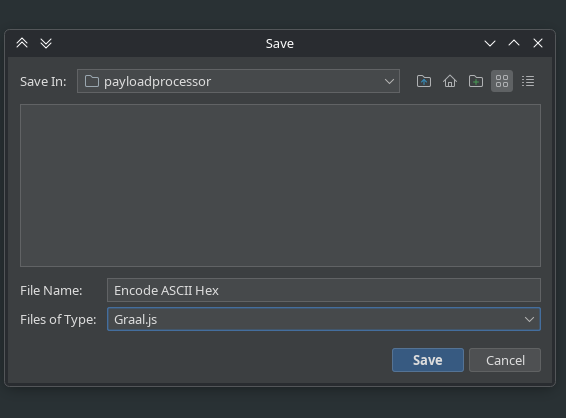This screenshot has height=418, width=566.
Task: Go up one folder level
Action: tap(424, 81)
